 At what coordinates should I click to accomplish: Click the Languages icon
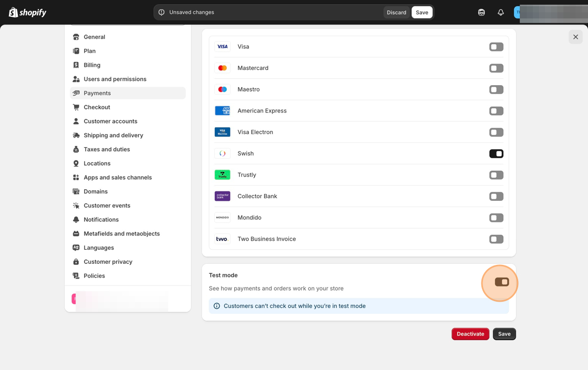(x=76, y=248)
